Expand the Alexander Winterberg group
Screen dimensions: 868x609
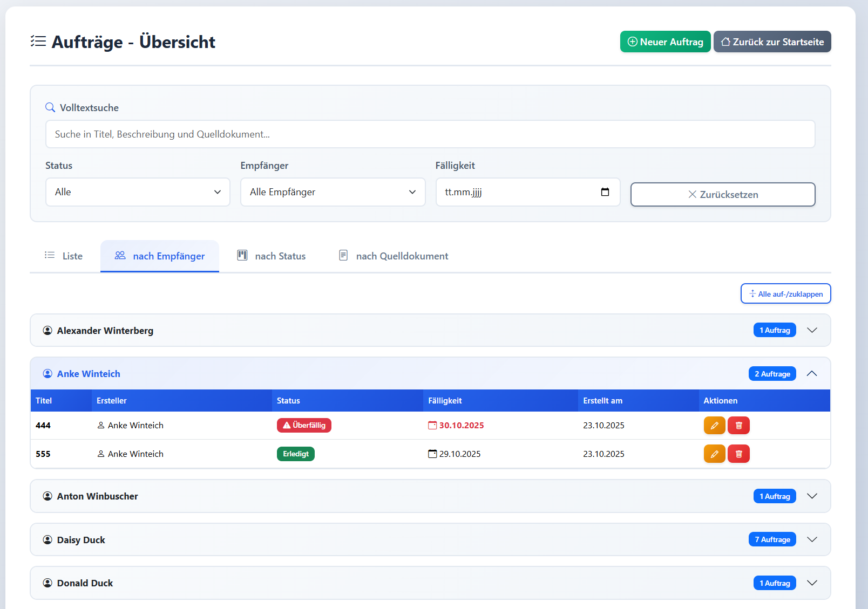[x=812, y=330]
